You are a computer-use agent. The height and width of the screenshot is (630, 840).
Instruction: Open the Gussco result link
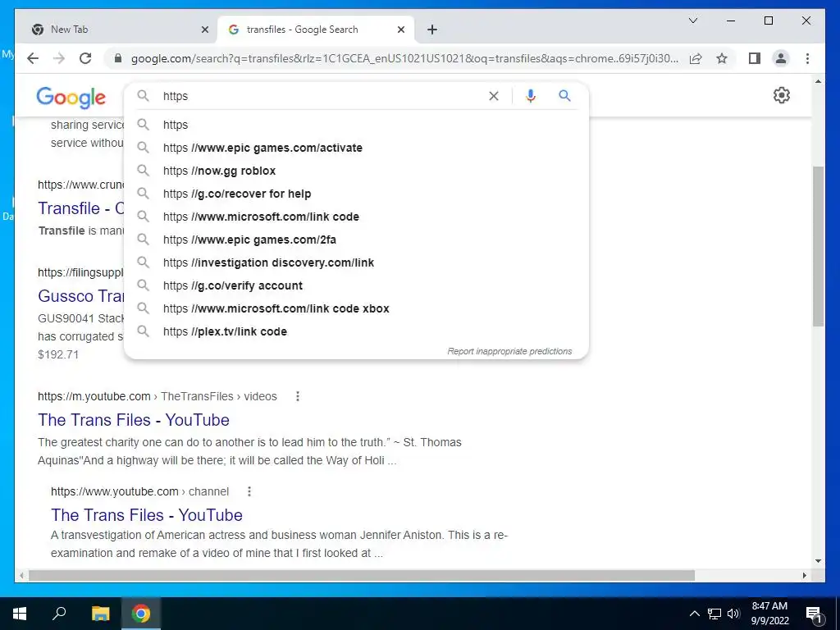point(80,295)
